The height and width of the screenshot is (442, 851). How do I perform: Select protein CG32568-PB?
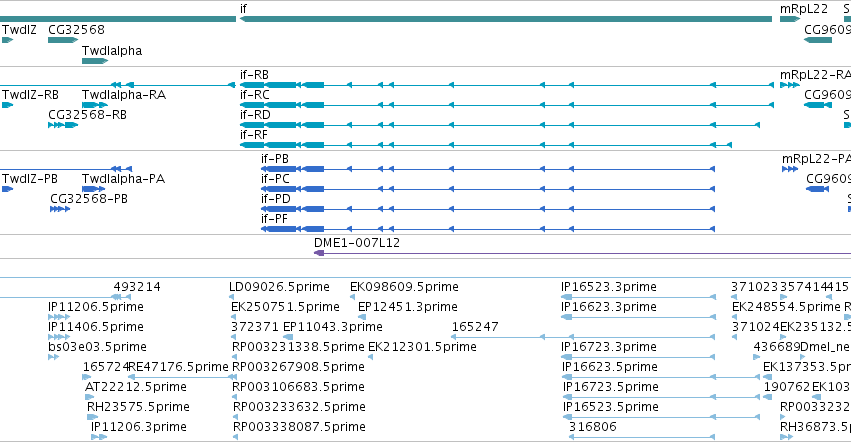60,209
